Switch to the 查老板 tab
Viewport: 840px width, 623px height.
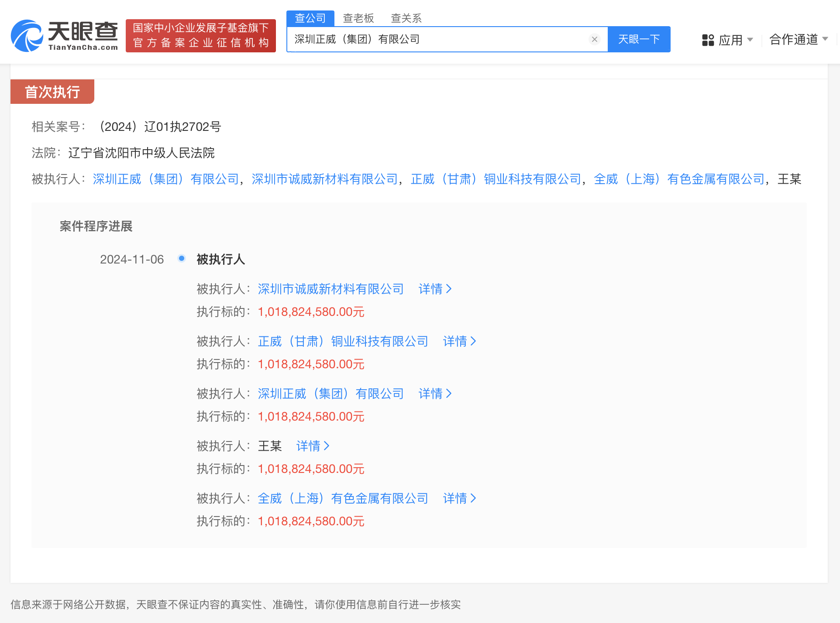(358, 18)
